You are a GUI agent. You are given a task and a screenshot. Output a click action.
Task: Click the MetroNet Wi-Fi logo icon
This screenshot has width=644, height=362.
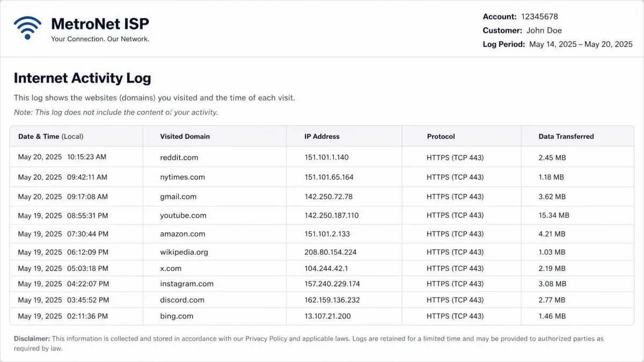[x=27, y=28]
